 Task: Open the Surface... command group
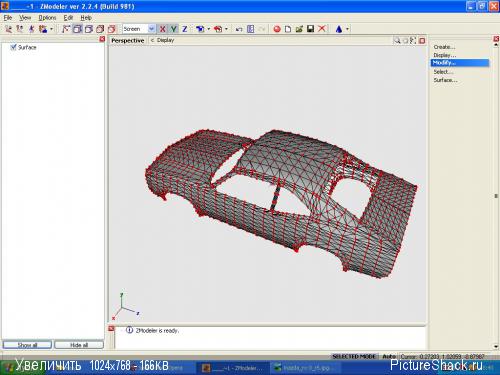445,80
